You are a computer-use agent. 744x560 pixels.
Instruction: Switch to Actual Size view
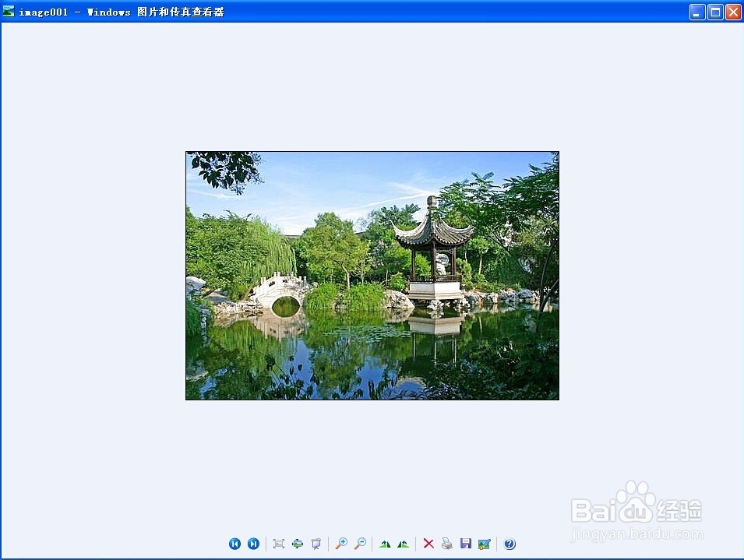[x=298, y=544]
